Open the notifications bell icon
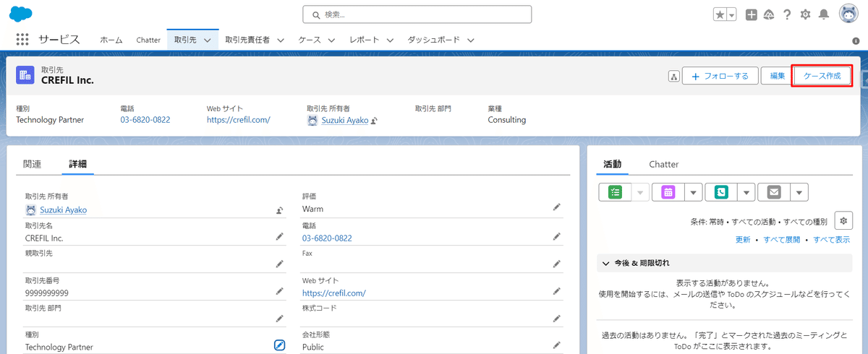This screenshot has height=354, width=868. (823, 14)
